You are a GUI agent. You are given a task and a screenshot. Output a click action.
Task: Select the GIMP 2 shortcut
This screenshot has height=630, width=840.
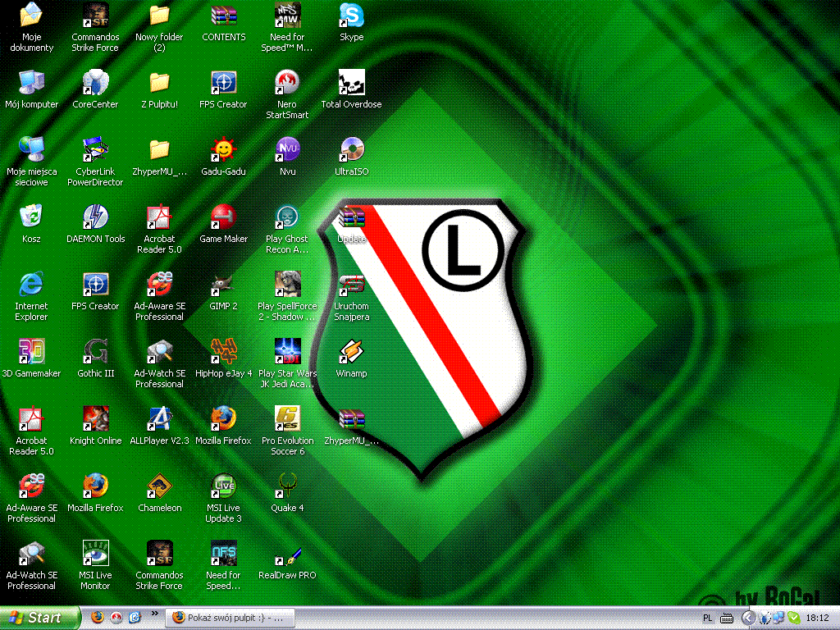(223, 285)
